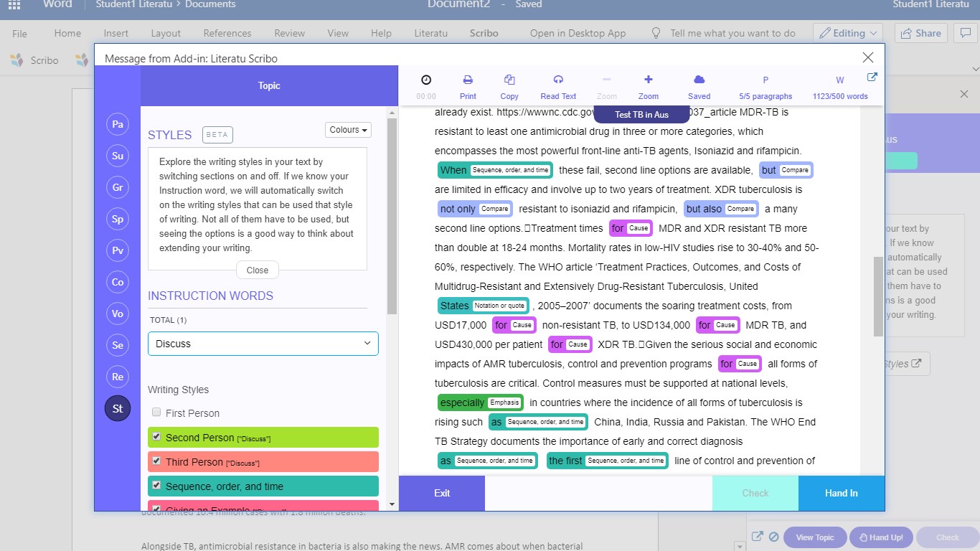The height and width of the screenshot is (551, 980).
Task: Switch to the Layout tab
Action: point(166,33)
